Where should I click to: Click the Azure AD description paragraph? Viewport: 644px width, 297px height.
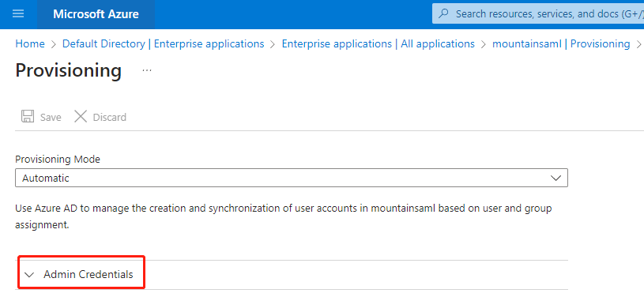(284, 216)
